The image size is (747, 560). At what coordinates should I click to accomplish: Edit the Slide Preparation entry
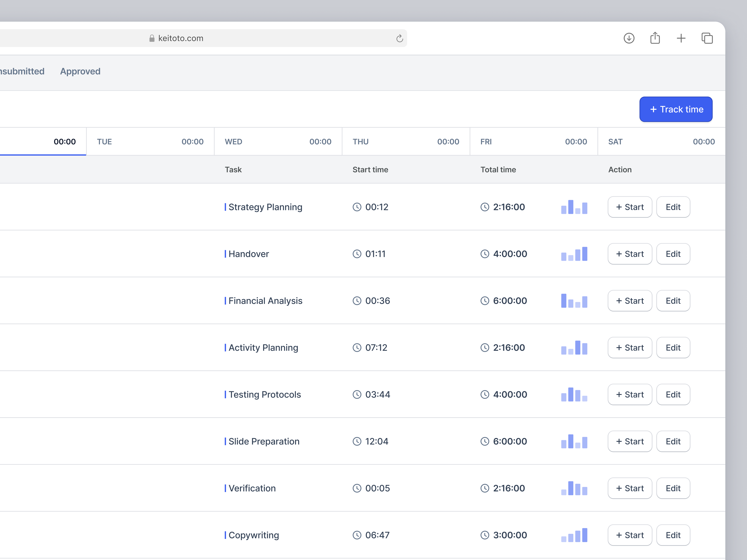[673, 441]
